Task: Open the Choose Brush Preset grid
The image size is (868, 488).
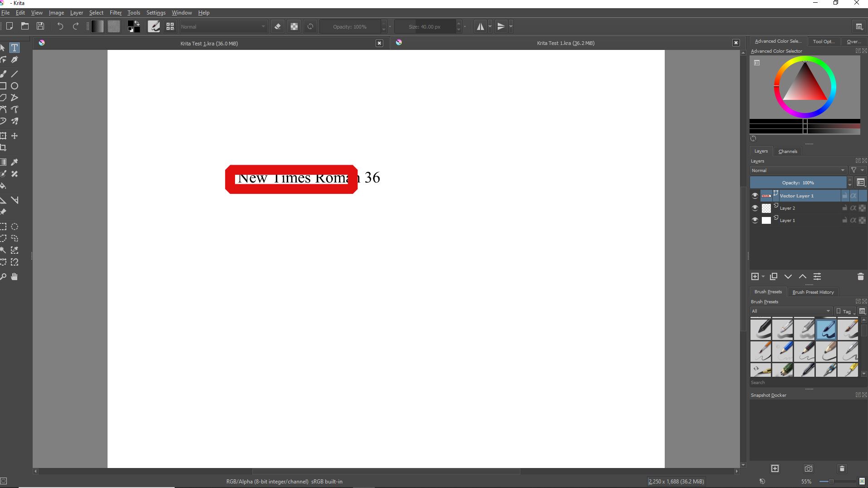Action: [170, 26]
